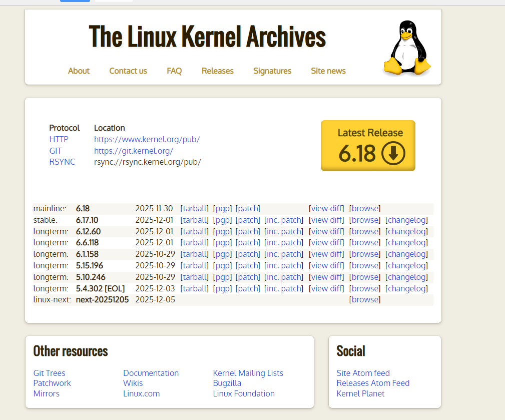Image resolution: width=505 pixels, height=420 pixels.
Task: Open https://git.kernel.org/ location link
Action: [x=134, y=151]
